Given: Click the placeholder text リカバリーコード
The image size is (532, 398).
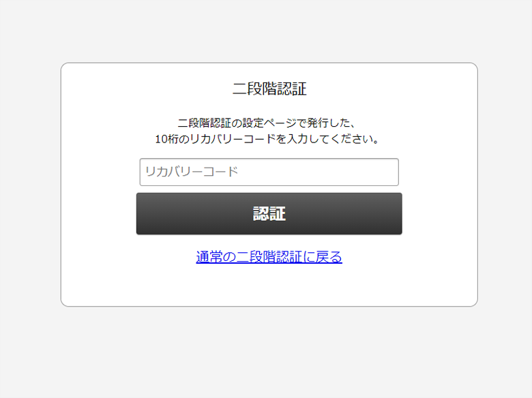Looking at the screenshot, I should (192, 172).
